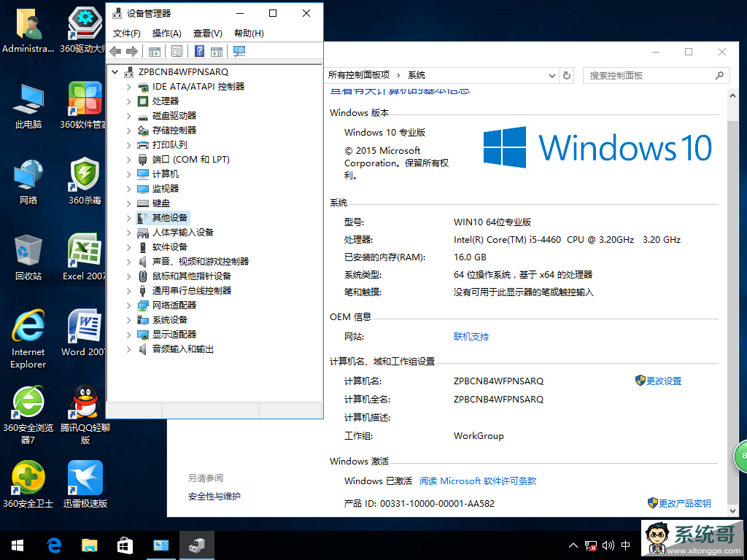Open 此电脑 desktop icon
Image resolution: width=747 pixels, height=560 pixels.
click(28, 106)
